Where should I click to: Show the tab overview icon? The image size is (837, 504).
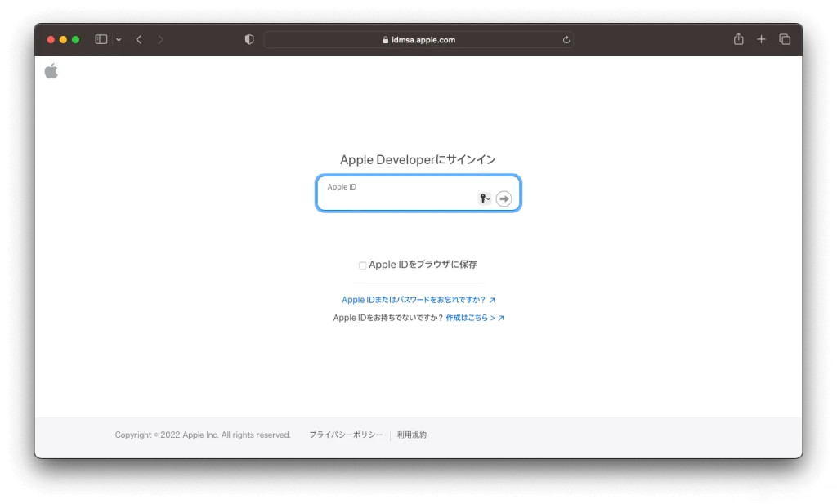pos(785,39)
